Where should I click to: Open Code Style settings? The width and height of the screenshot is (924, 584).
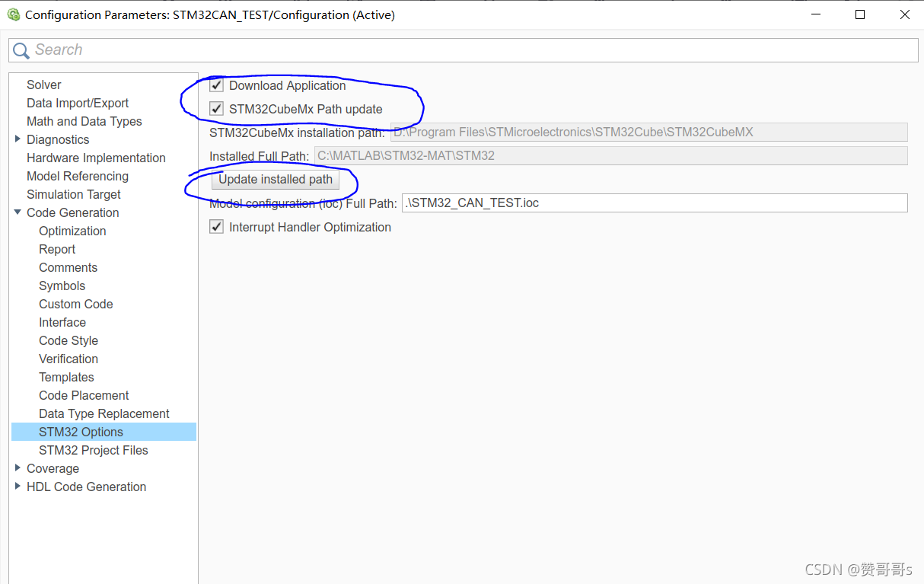coord(69,340)
